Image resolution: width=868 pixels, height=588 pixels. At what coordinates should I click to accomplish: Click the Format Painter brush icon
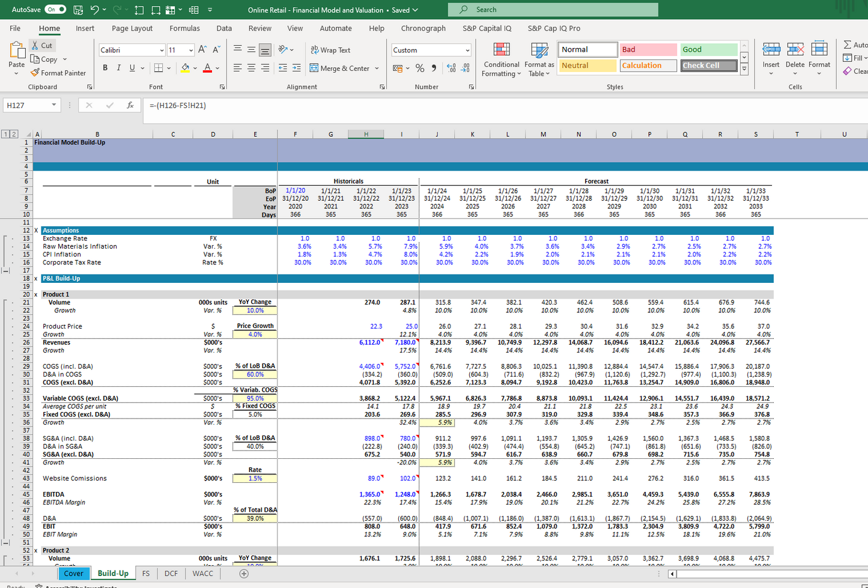35,73
